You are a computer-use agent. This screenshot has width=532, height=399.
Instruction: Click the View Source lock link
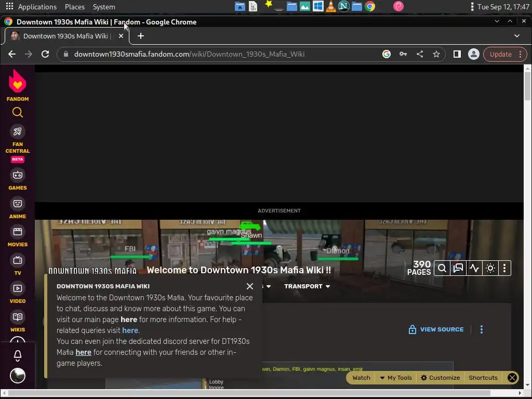point(436,329)
